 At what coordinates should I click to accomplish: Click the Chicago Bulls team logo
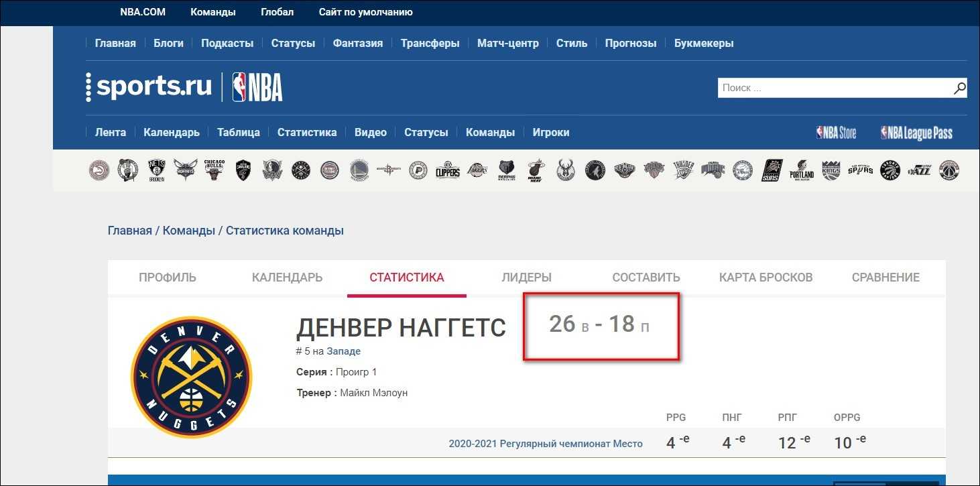click(x=214, y=170)
